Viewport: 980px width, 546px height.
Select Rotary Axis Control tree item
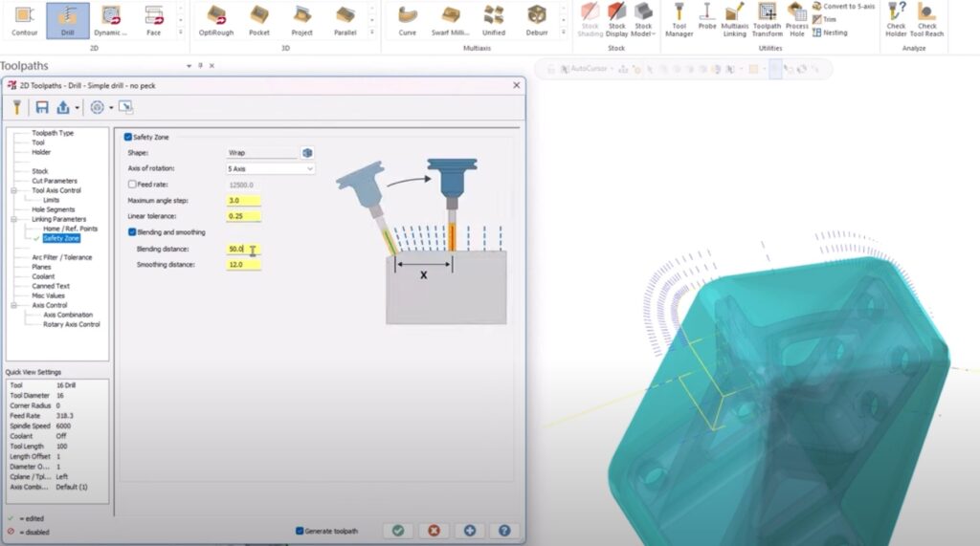71,324
